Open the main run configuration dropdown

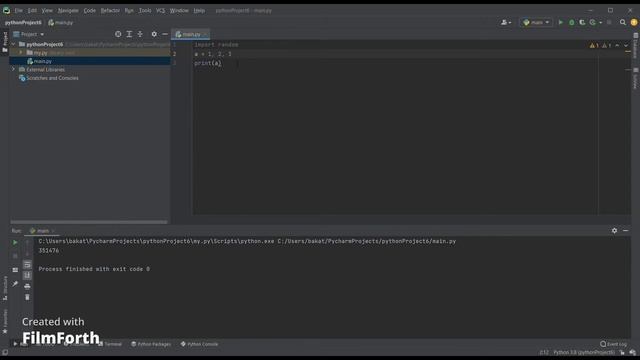coord(536,22)
